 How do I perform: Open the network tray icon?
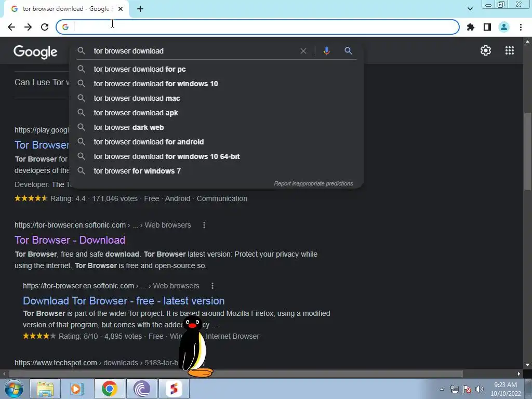[x=454, y=389]
